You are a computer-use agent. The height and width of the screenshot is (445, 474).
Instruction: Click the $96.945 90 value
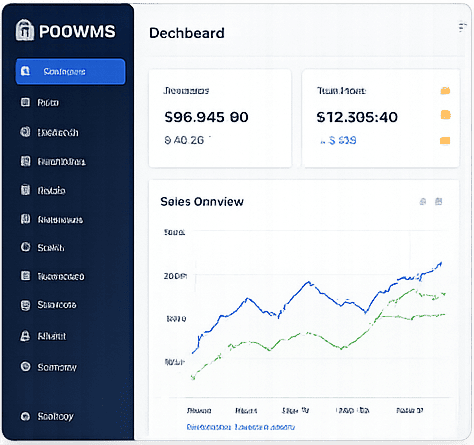(x=206, y=117)
